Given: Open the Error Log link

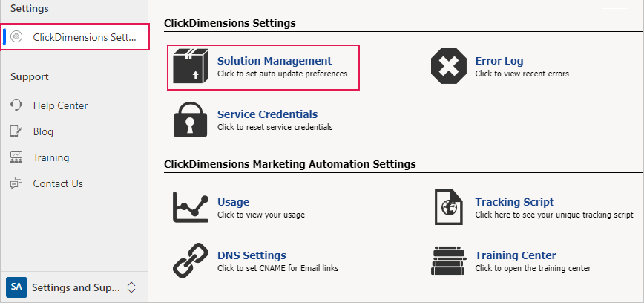Looking at the screenshot, I should (x=499, y=61).
